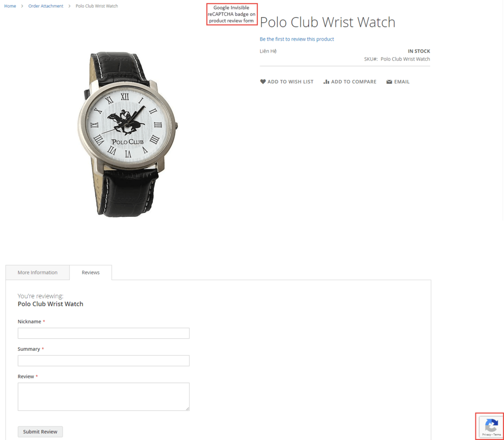504x440 pixels.
Task: Open the Privacy link in reCAPTCHA badge
Action: click(x=486, y=434)
